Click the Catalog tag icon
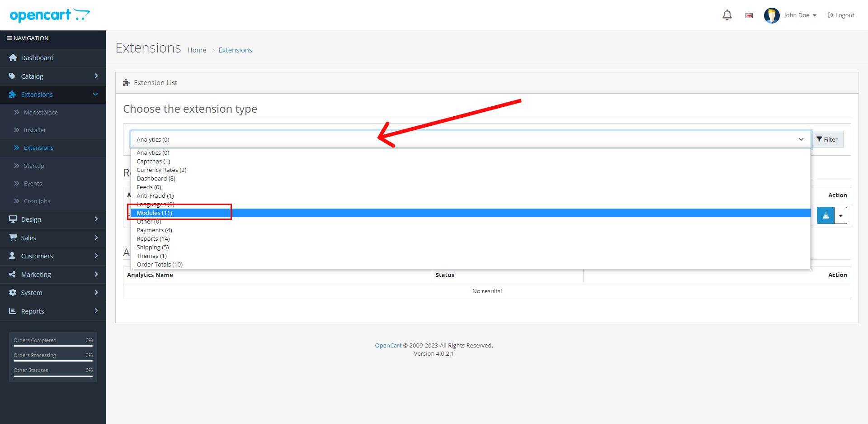This screenshot has height=424, width=868. pos(13,76)
